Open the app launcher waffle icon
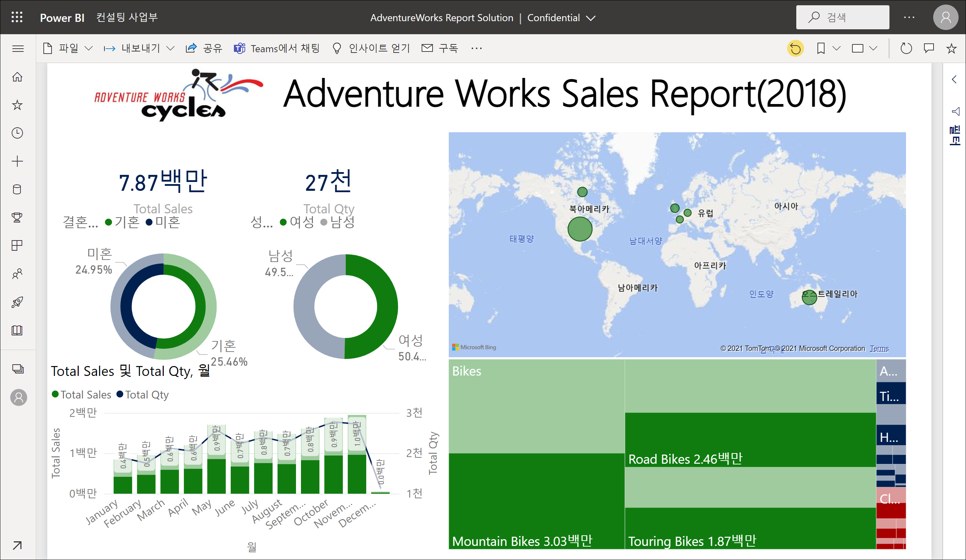This screenshot has height=560, width=966. [x=17, y=17]
